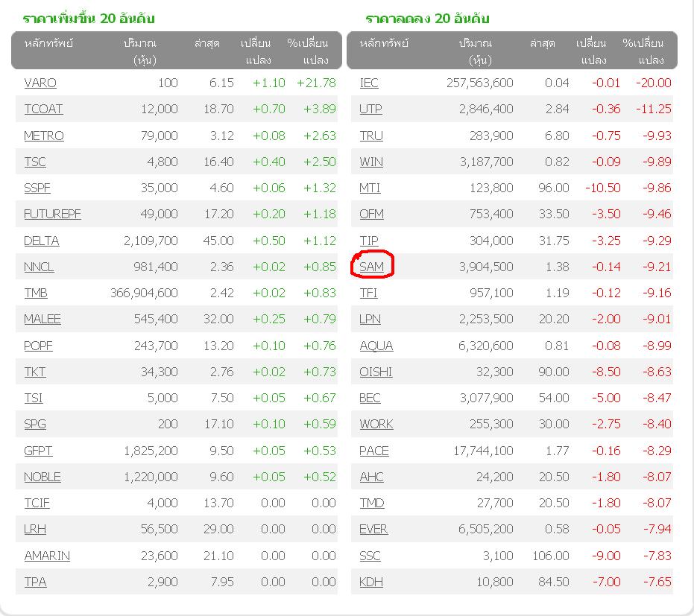Select the WORK security link
The image size is (694, 616).
pyautogui.click(x=376, y=424)
